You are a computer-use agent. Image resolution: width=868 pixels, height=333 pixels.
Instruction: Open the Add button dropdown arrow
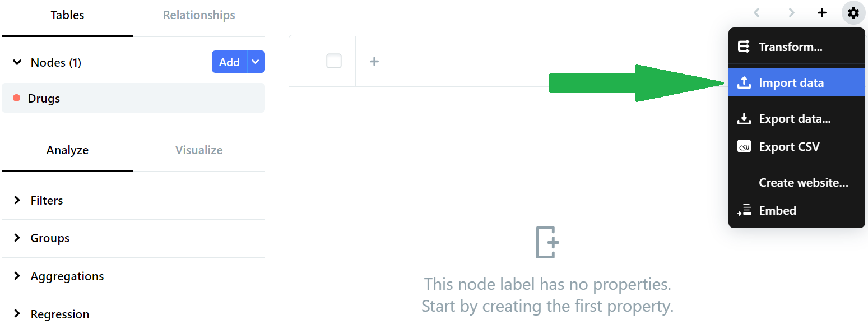256,62
